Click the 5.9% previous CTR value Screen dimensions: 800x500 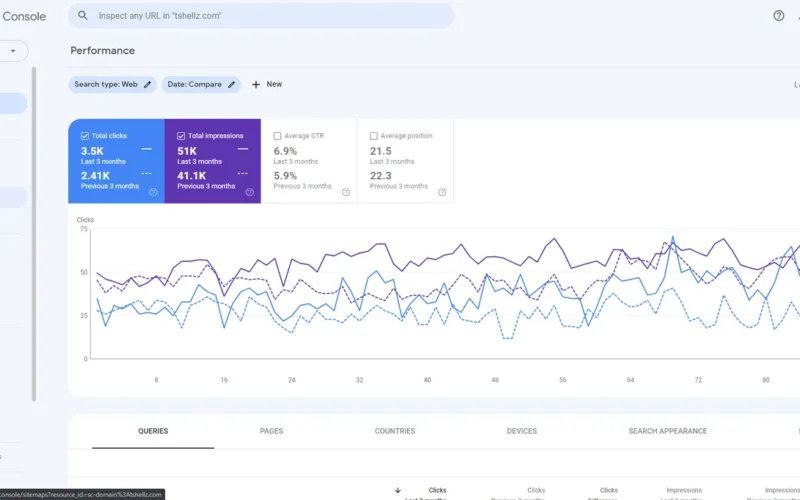point(285,176)
